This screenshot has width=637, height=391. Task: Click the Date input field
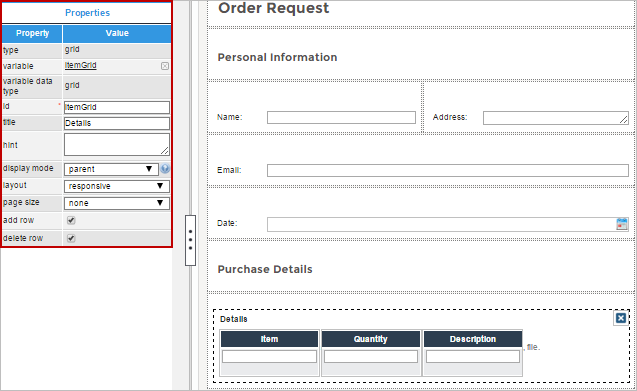point(448,224)
